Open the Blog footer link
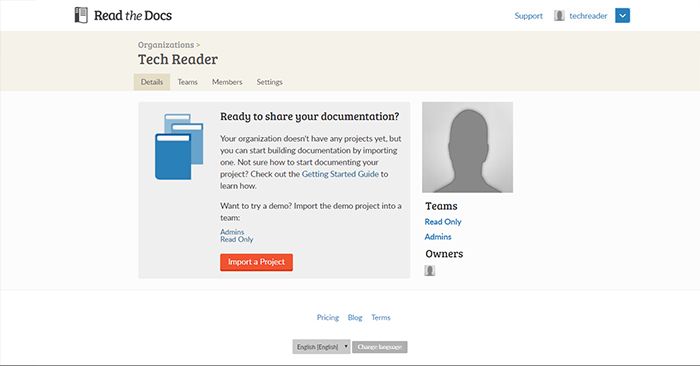This screenshot has height=366, width=700. (x=355, y=317)
